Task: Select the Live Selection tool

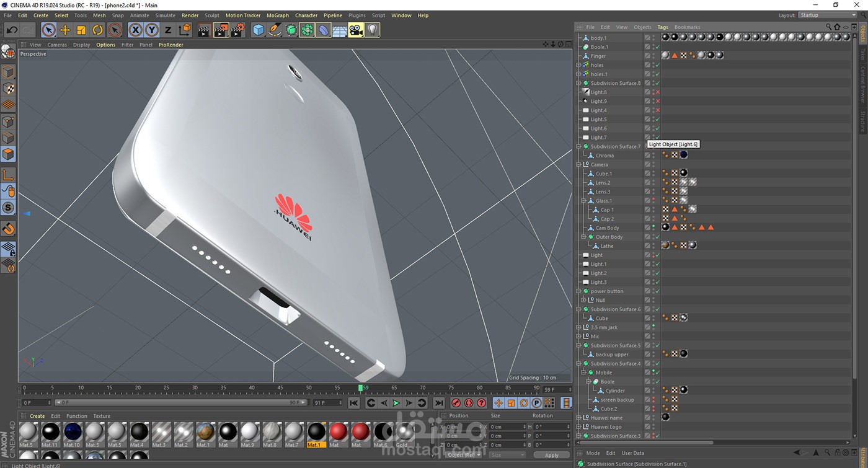Action: [x=49, y=30]
